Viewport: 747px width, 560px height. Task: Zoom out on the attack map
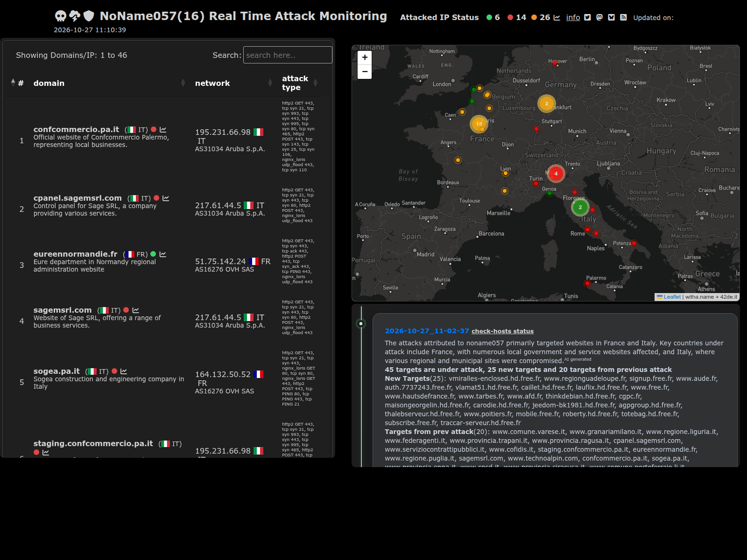365,72
